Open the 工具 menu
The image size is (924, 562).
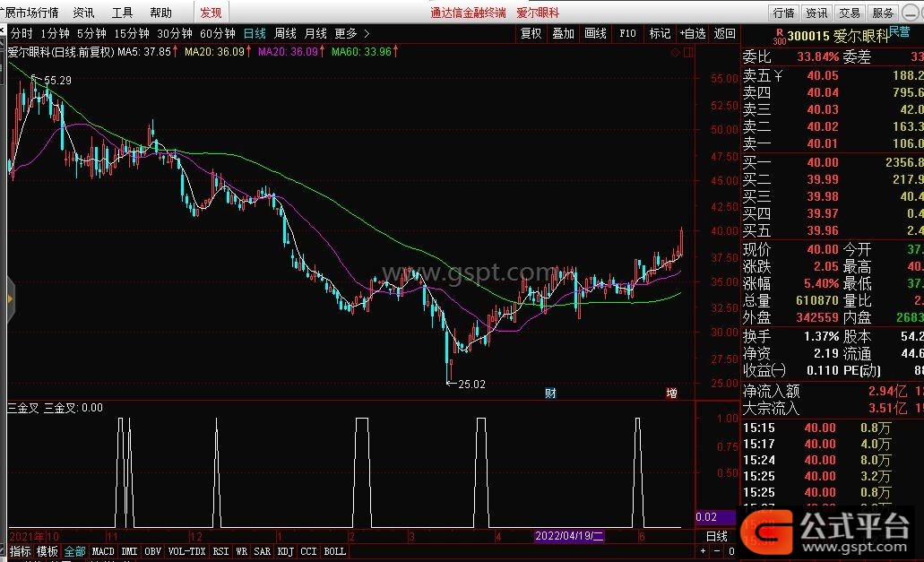tap(122, 13)
